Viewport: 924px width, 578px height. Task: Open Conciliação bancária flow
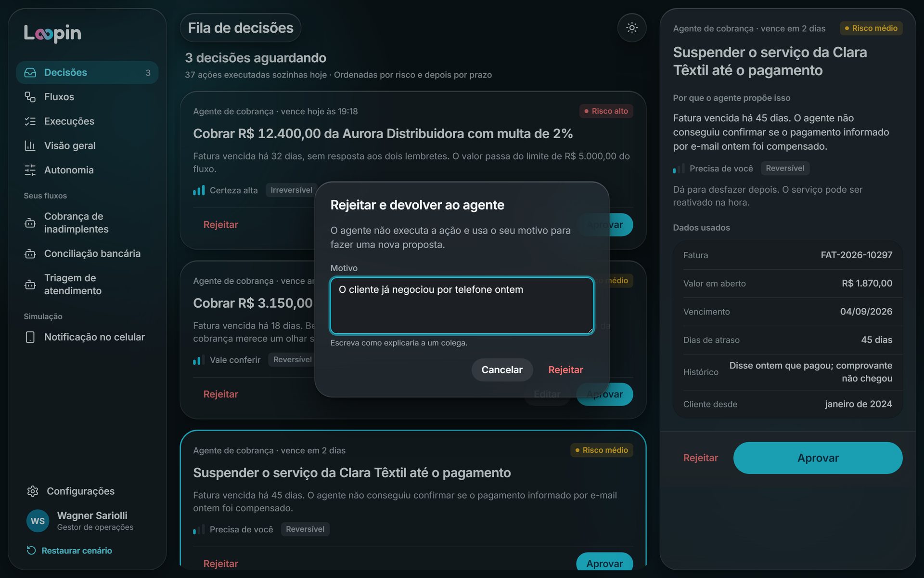click(x=87, y=254)
